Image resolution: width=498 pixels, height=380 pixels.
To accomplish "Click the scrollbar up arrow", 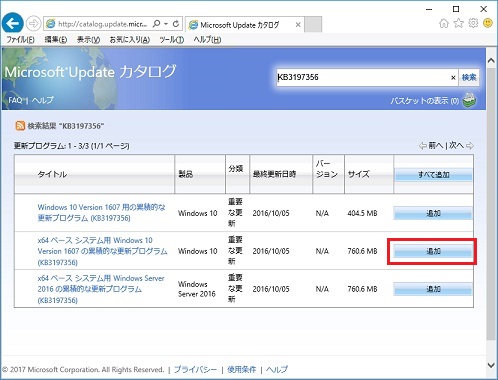I will [x=491, y=61].
